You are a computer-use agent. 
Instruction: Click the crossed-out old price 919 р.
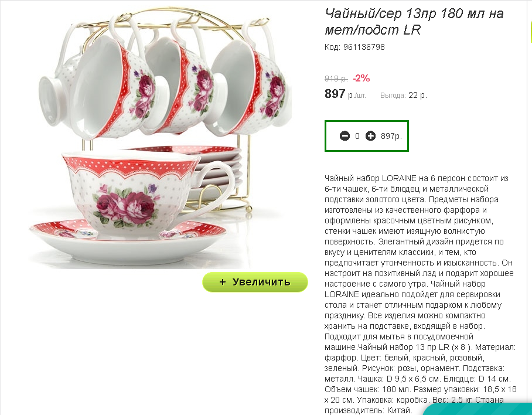pos(336,79)
